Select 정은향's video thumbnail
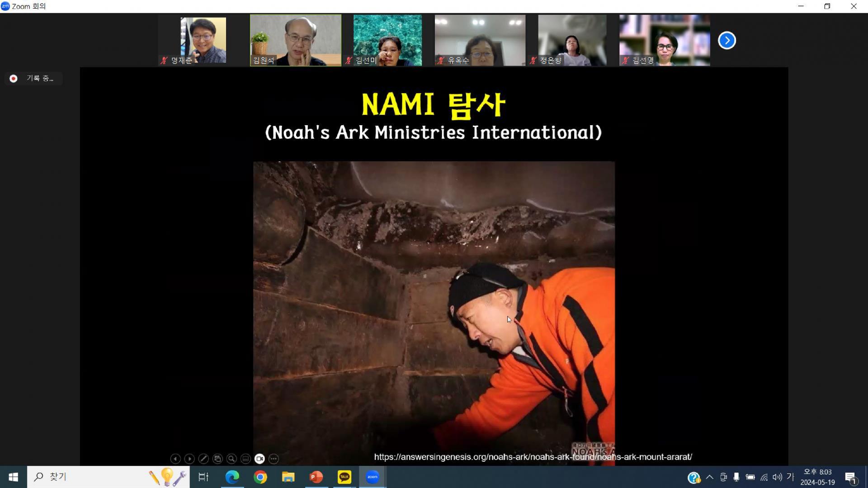Screen dimensions: 868x488 572,40
